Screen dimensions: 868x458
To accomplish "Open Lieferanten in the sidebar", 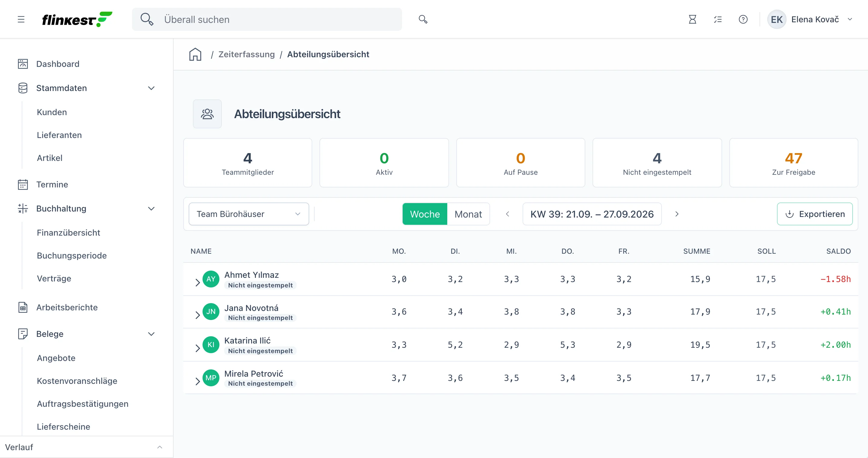I will (59, 135).
